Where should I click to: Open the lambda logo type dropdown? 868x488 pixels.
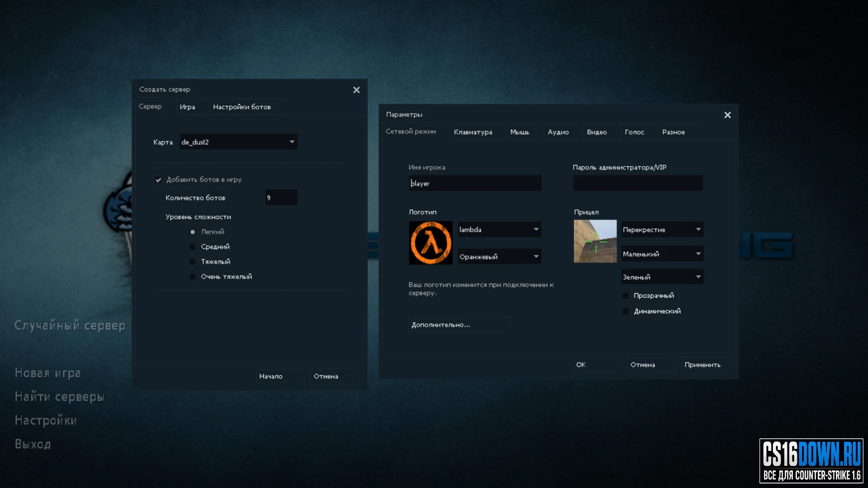tap(499, 230)
